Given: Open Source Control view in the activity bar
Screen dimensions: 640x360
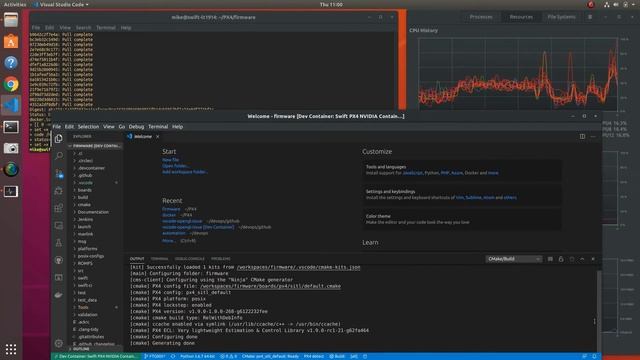Looking at the screenshot, I should click(x=59, y=173).
